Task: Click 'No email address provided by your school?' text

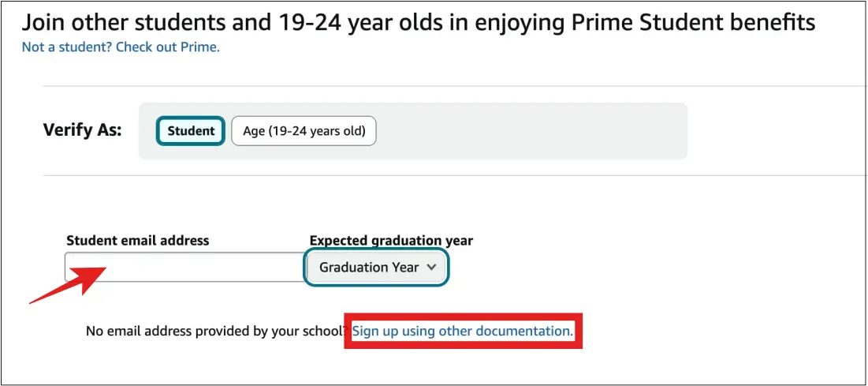Action: coord(216,331)
